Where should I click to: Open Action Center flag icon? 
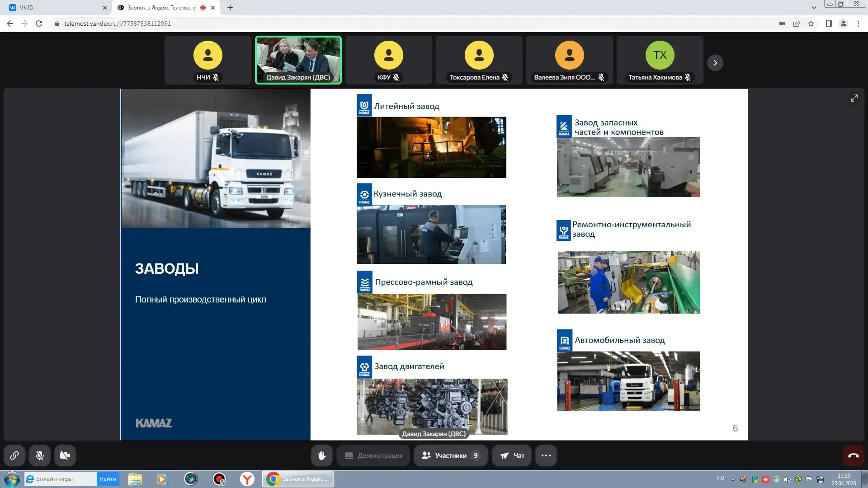coord(809,479)
